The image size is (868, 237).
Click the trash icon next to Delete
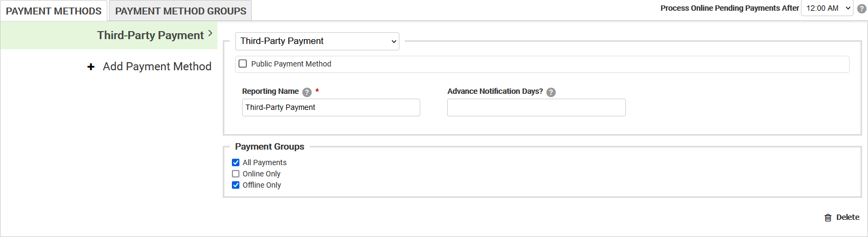[828, 218]
